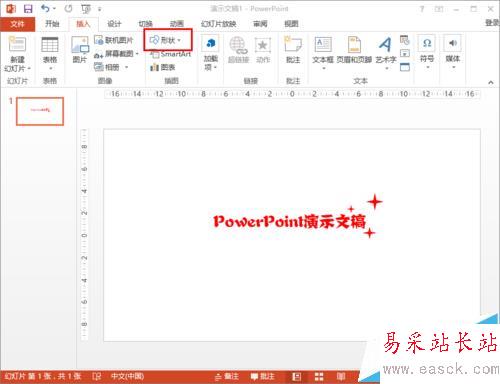
Task: Open the 形状 (Shapes) gallery
Action: (165, 40)
